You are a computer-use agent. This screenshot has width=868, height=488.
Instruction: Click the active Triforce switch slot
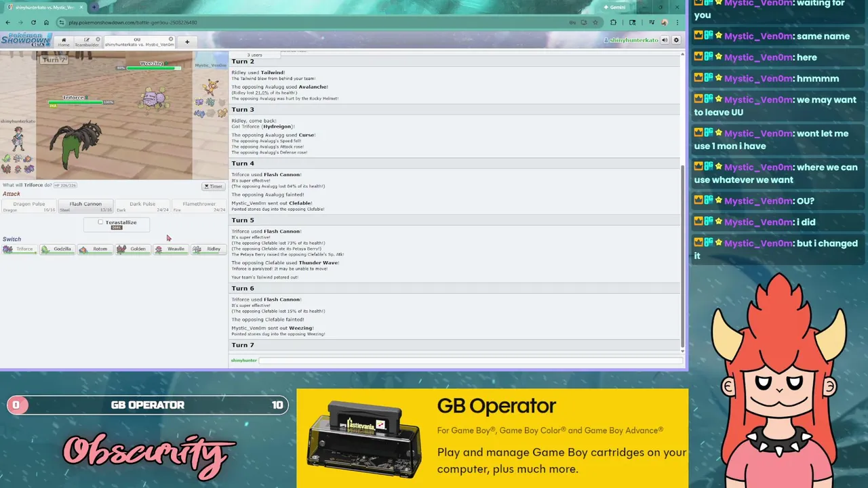pos(19,249)
